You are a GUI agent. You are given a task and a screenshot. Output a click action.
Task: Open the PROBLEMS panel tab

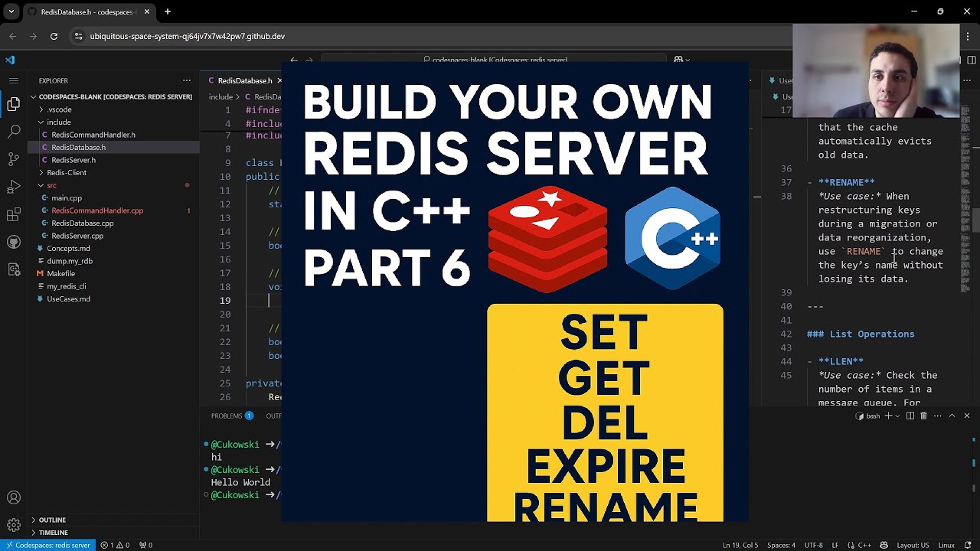point(227,416)
